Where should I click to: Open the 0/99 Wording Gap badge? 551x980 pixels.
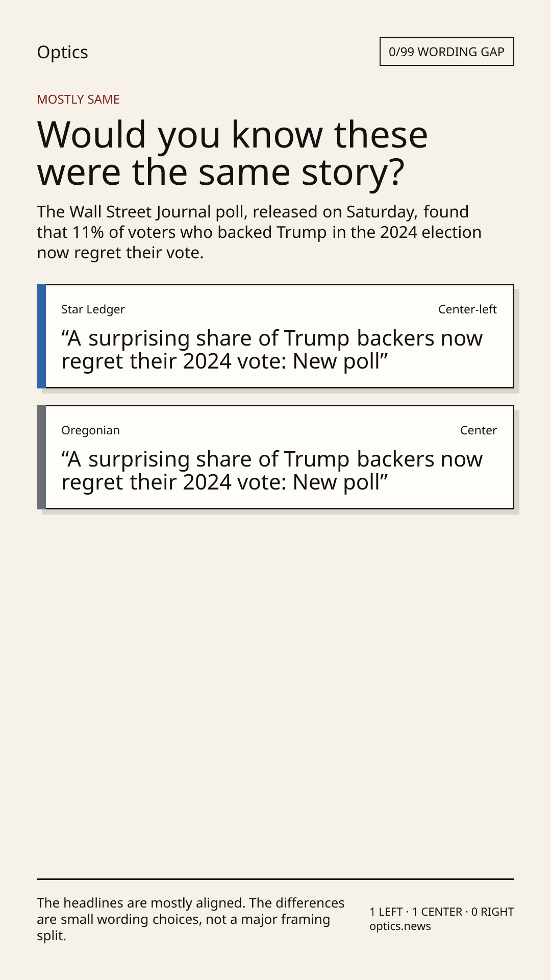click(446, 52)
